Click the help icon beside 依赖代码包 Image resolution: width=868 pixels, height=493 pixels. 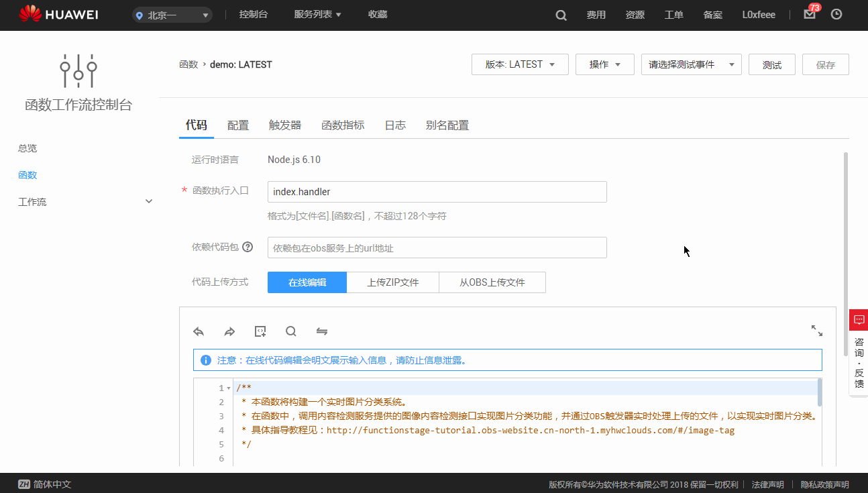[248, 247]
